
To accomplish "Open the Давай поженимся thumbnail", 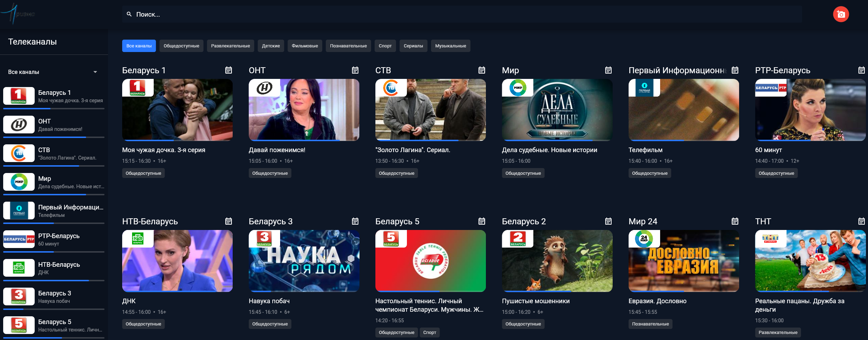I will (304, 110).
